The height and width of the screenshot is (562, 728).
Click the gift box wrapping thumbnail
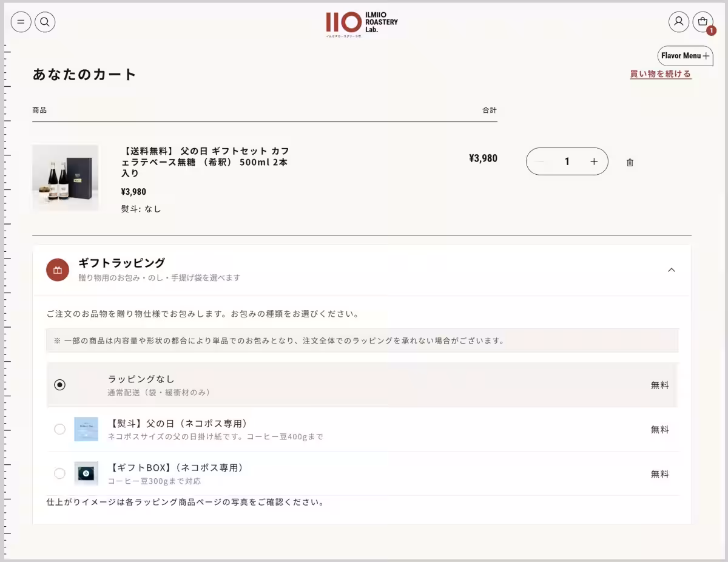tap(86, 473)
